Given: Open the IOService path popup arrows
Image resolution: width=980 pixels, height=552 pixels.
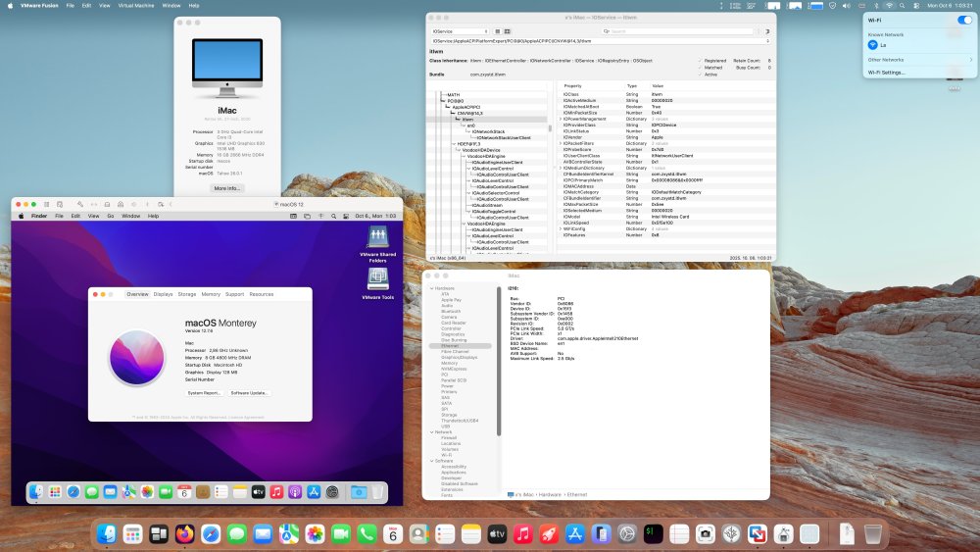Looking at the screenshot, I should pyautogui.click(x=767, y=41).
